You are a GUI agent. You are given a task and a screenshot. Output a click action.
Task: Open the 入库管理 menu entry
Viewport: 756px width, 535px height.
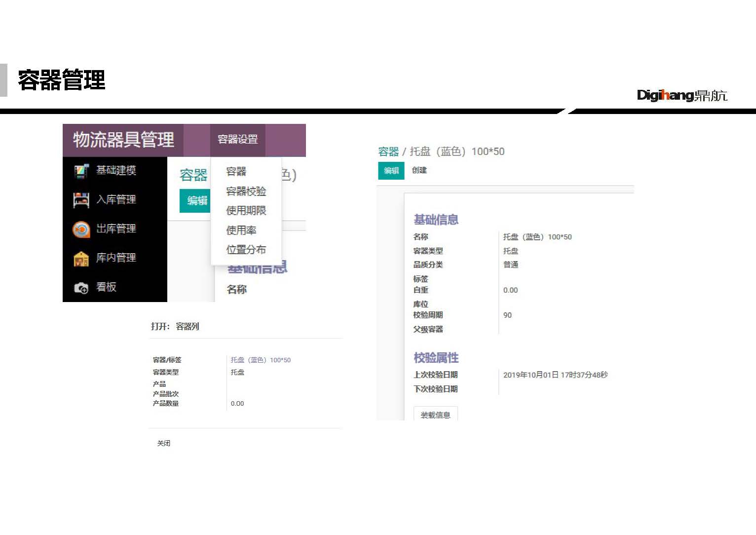[116, 199]
